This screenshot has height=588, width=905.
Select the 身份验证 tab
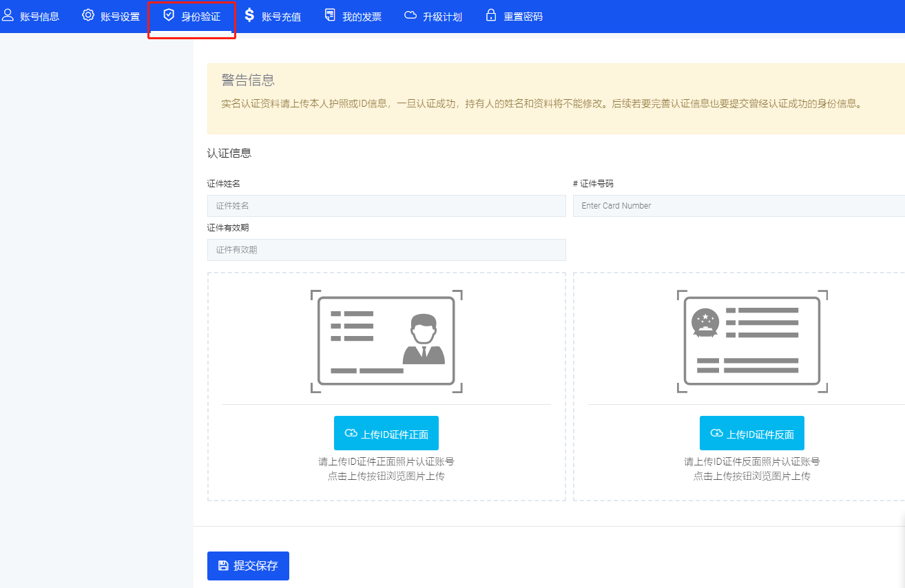(191, 16)
